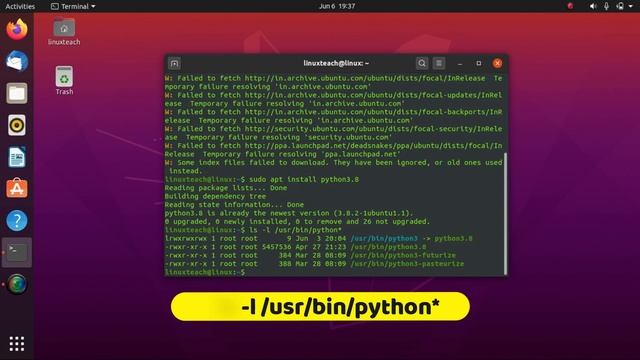Click the terminal vertical scrollbar
640x360 pixels.
[505, 213]
